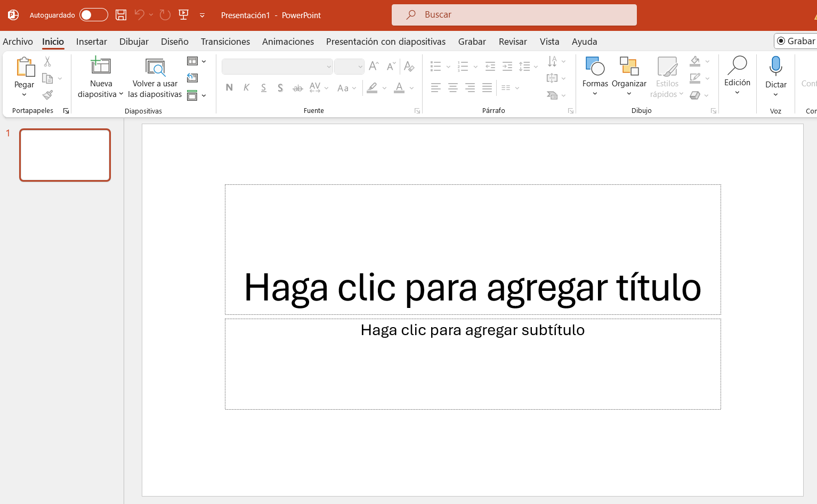Open bullets list dropdown
Screen dimensions: 817x504
pos(448,67)
